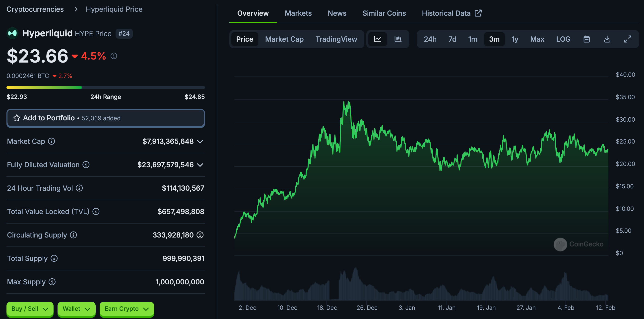Download the chart data via the download icon

(607, 39)
